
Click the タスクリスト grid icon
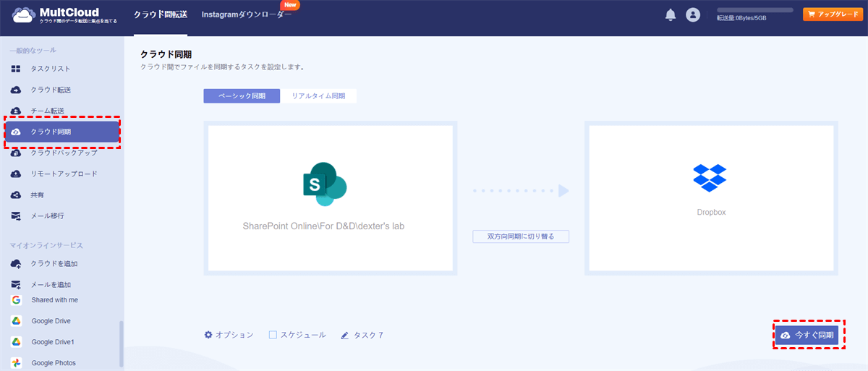click(16, 69)
